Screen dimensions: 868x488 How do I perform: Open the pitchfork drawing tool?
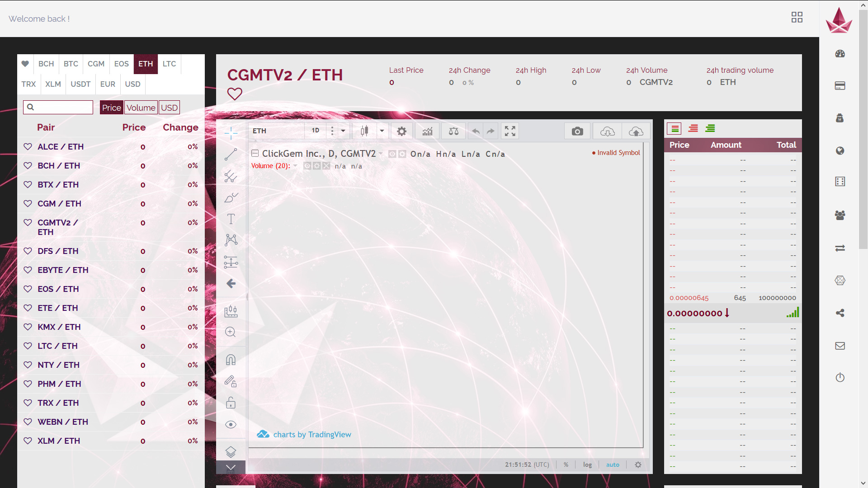231,176
